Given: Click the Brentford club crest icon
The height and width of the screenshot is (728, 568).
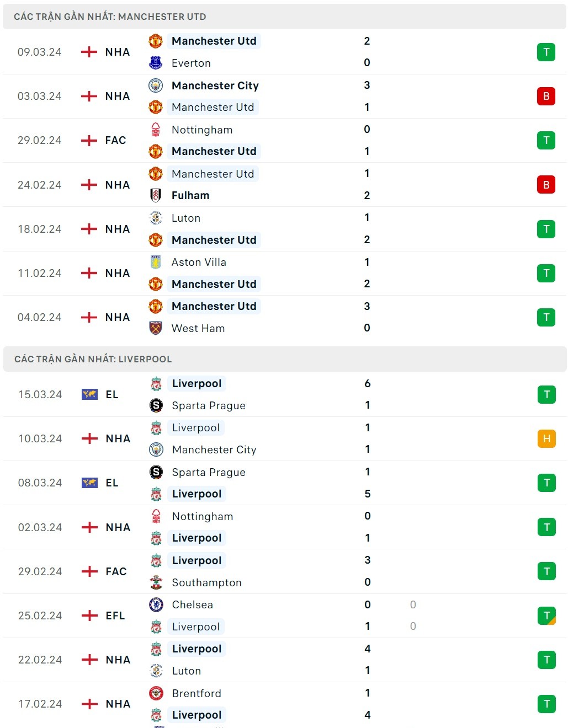Looking at the screenshot, I should 156,693.
